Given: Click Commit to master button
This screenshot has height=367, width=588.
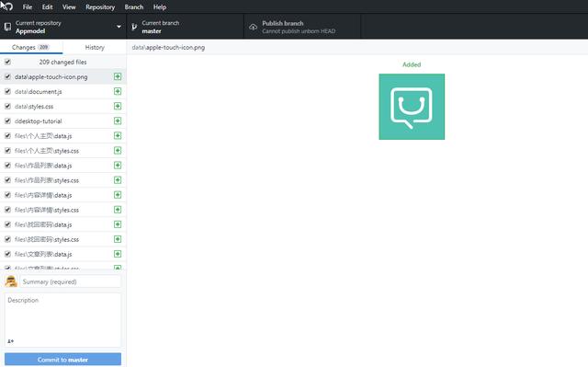Looking at the screenshot, I should click(x=62, y=360).
